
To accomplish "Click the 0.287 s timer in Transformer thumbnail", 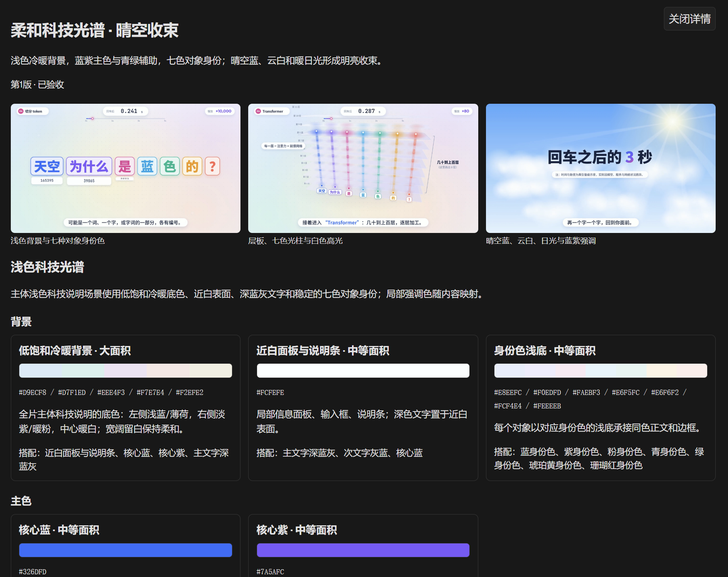I will (x=363, y=111).
